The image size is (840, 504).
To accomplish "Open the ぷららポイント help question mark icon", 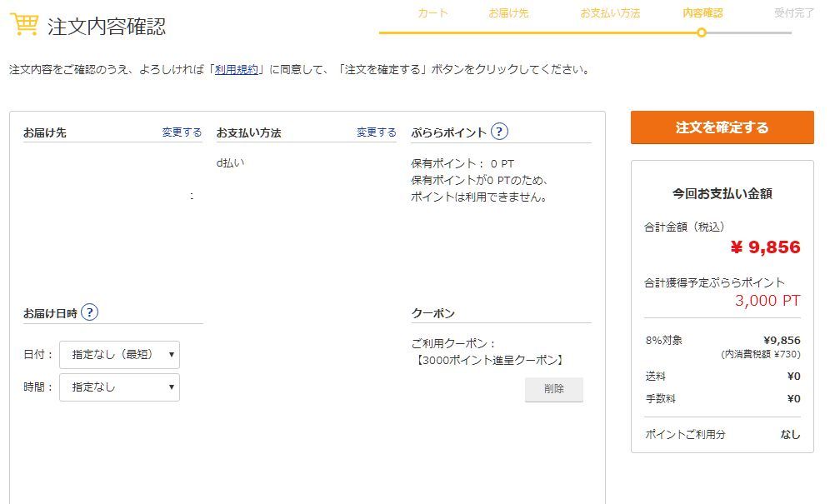I will click(499, 132).
